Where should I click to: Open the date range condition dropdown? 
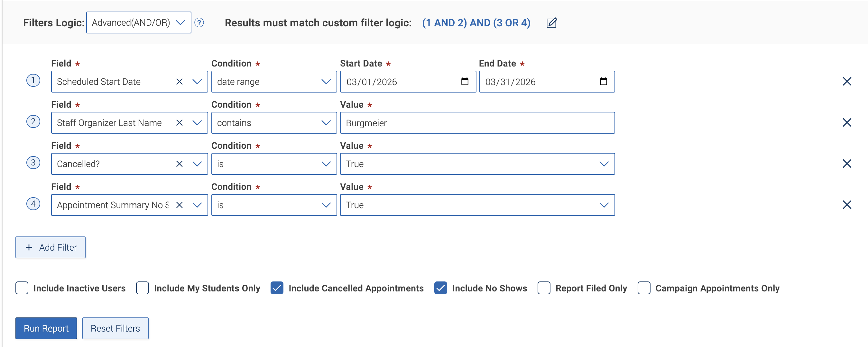pyautogui.click(x=274, y=82)
